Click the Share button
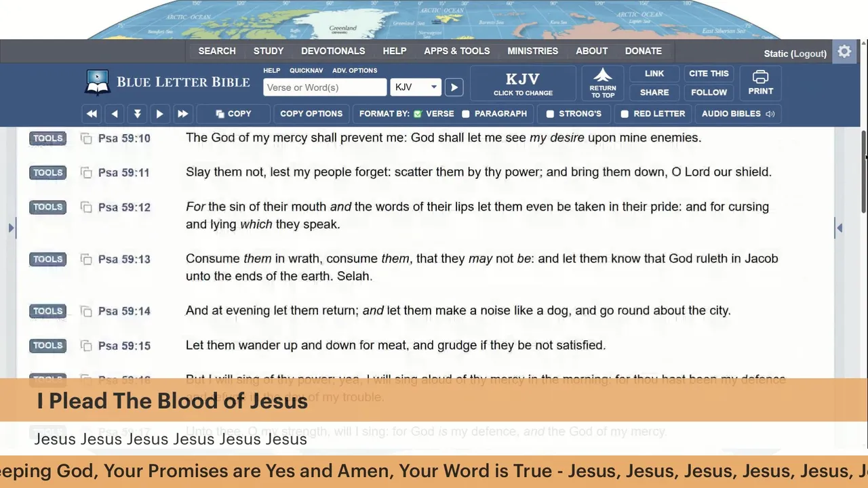The image size is (868, 488). pyautogui.click(x=654, y=92)
